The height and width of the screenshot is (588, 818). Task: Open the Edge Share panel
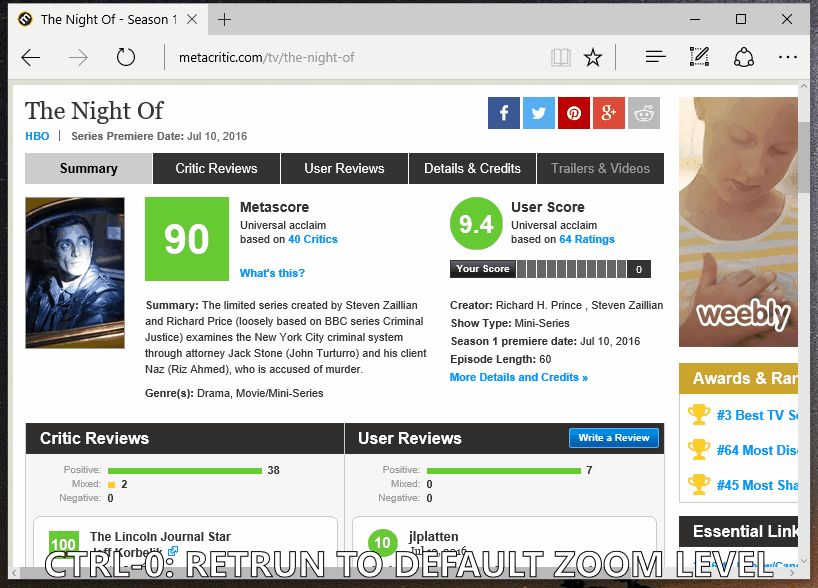tap(743, 57)
